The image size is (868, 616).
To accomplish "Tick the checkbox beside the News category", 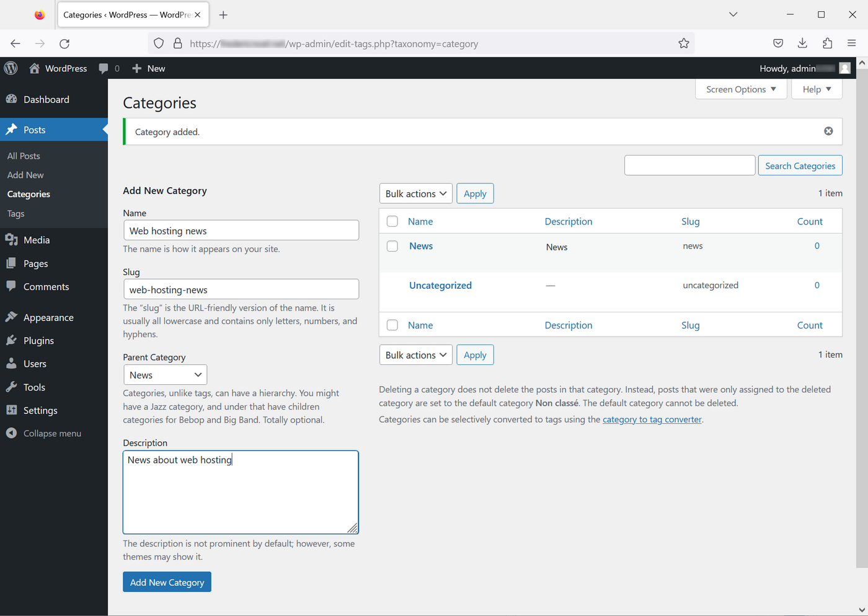I will (392, 246).
